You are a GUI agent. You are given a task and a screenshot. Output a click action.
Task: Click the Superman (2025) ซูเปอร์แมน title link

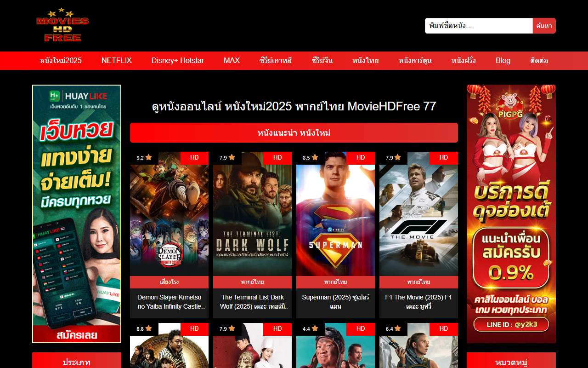pos(335,302)
